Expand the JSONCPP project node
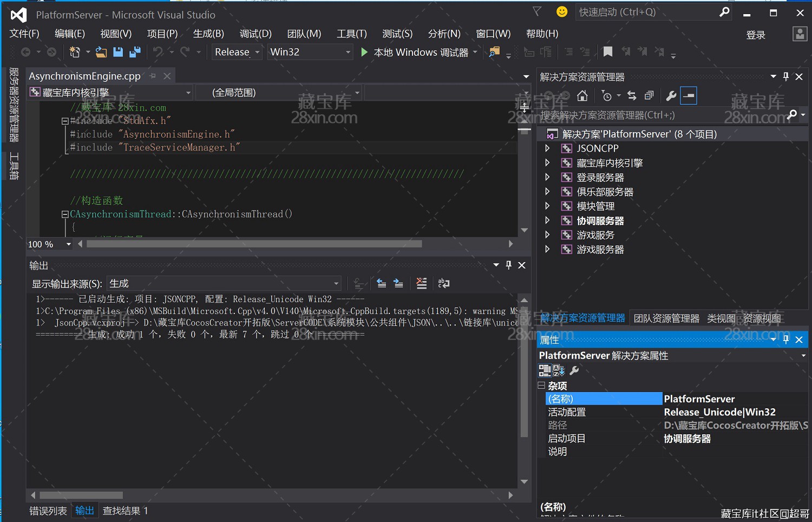 547,148
